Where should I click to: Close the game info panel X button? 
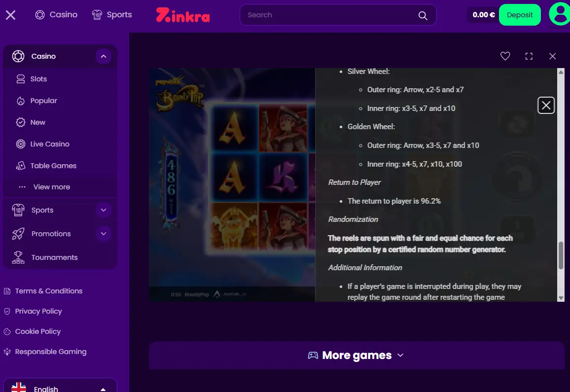546,106
